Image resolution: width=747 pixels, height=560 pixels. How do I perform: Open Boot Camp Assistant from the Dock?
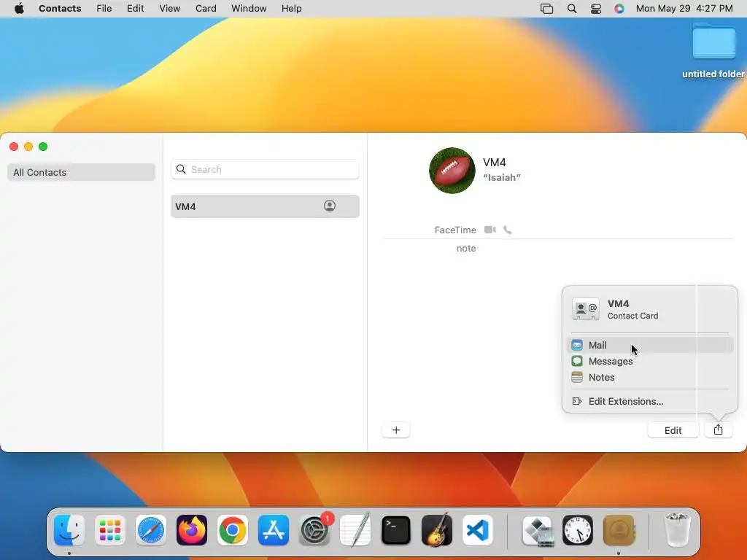pyautogui.click(x=538, y=530)
